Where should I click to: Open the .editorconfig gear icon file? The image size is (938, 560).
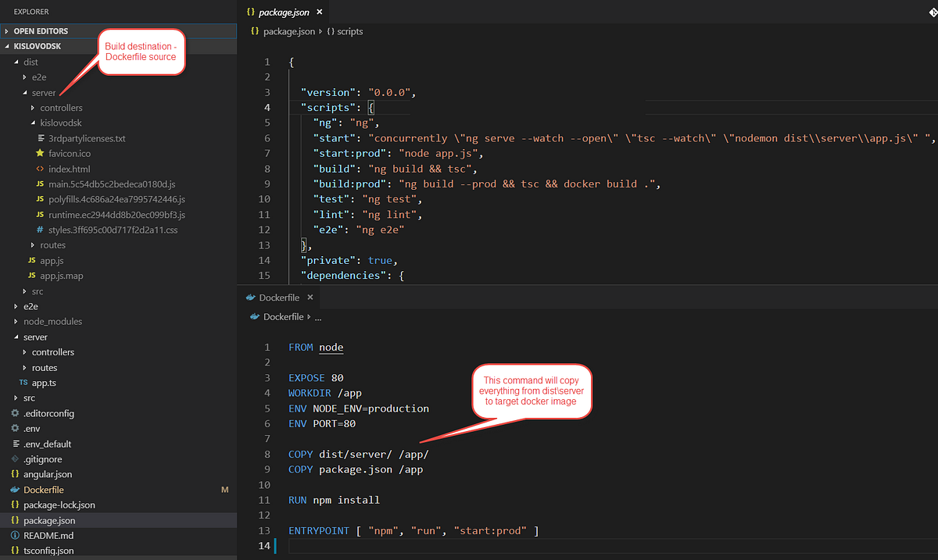15,412
